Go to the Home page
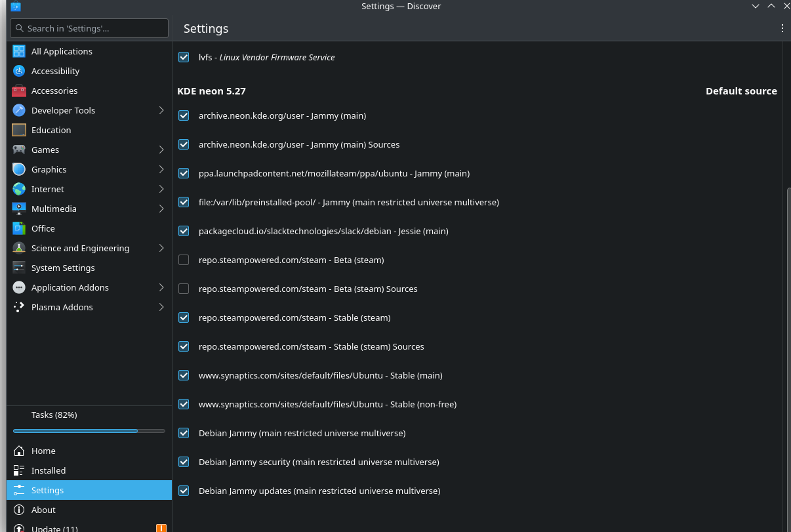The width and height of the screenshot is (791, 532). 89,451
